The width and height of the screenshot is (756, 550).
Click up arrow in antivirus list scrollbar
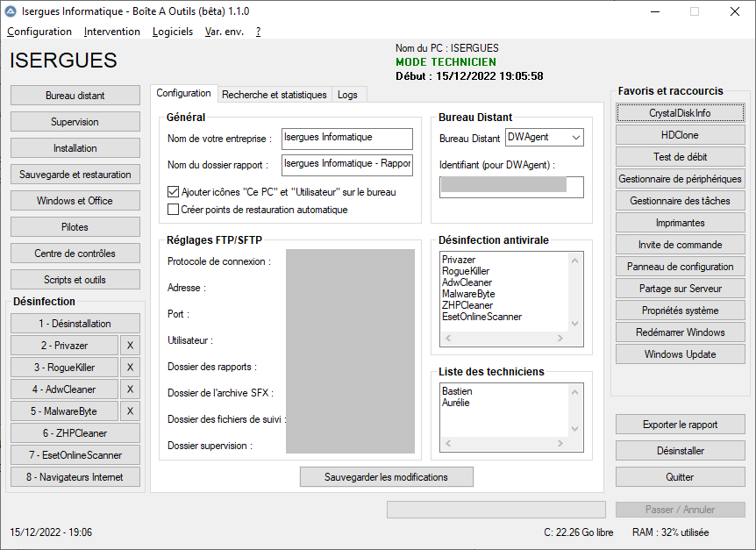[x=574, y=261]
